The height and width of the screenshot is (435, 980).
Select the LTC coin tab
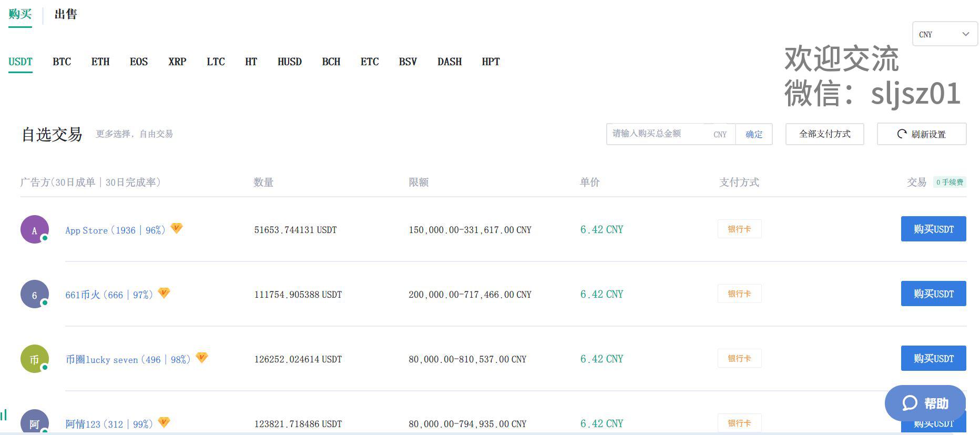pos(216,62)
